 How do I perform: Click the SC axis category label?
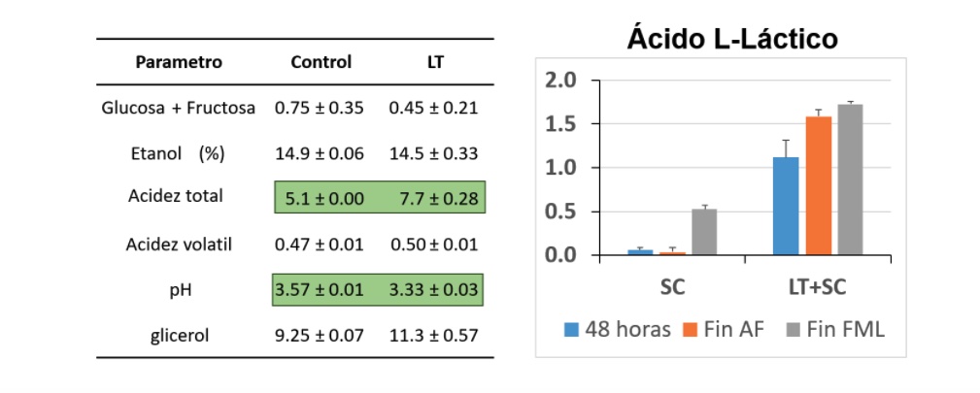tap(672, 287)
